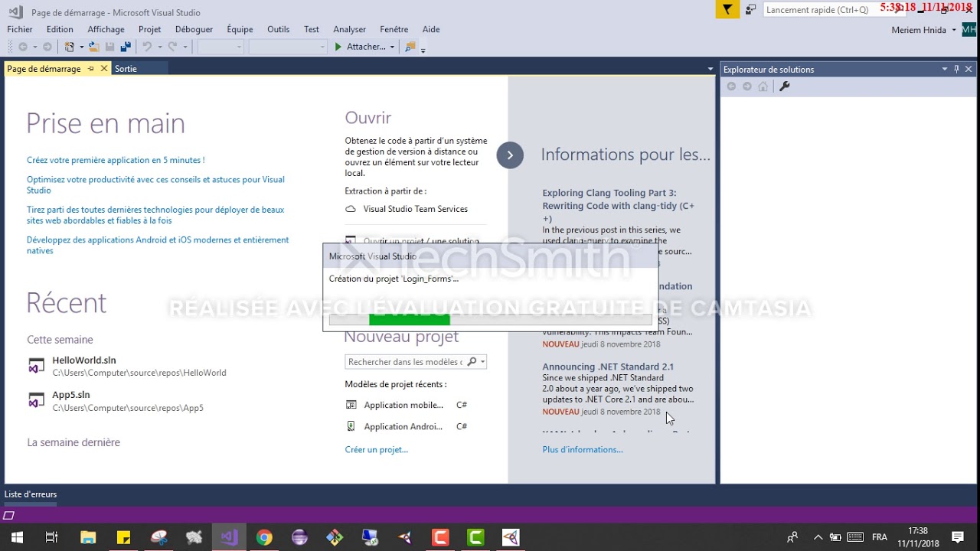Open the Solution Explorer window options dropdown
980x551 pixels.
[945, 69]
